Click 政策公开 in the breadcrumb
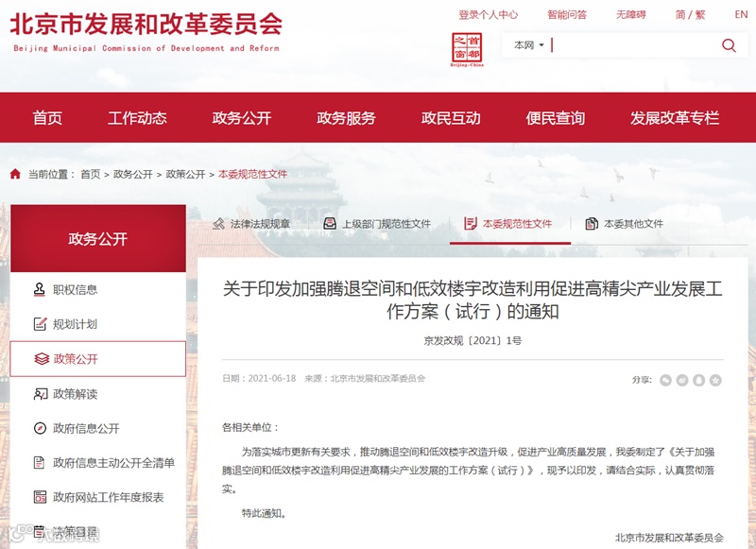 coord(185,174)
